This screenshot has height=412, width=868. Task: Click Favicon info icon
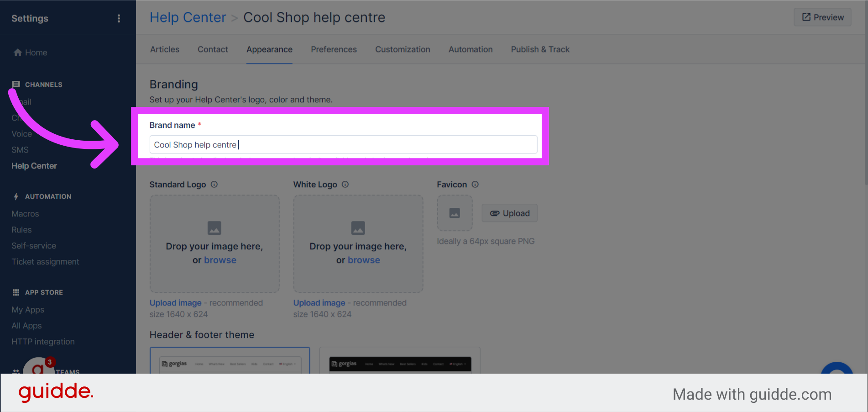(x=475, y=185)
